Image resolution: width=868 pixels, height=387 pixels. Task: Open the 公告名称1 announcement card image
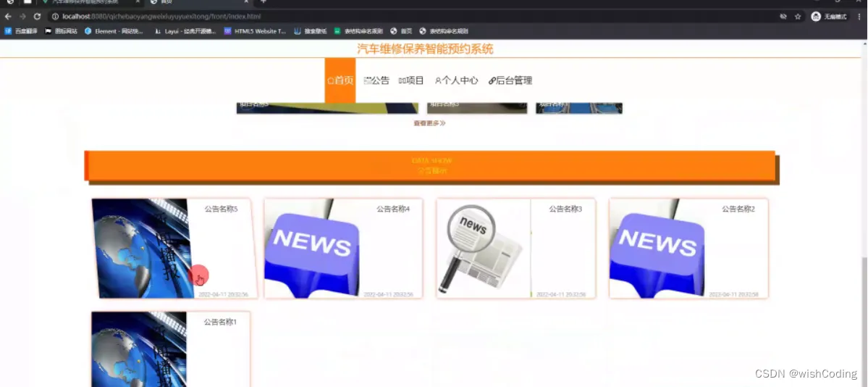pos(140,349)
